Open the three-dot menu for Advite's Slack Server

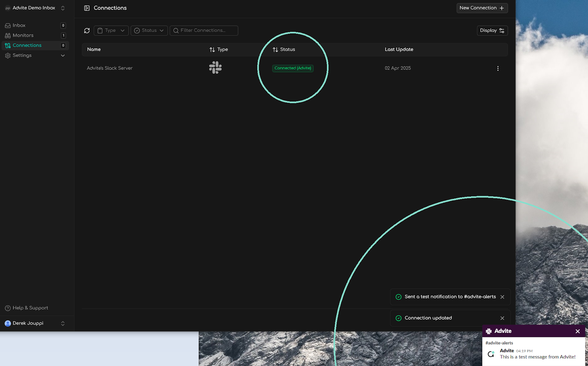click(498, 68)
